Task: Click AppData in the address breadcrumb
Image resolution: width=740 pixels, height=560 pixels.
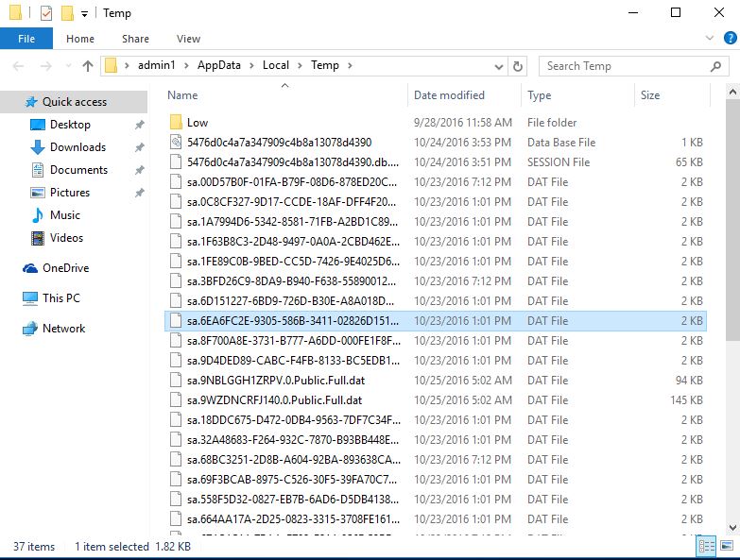Action: (219, 65)
